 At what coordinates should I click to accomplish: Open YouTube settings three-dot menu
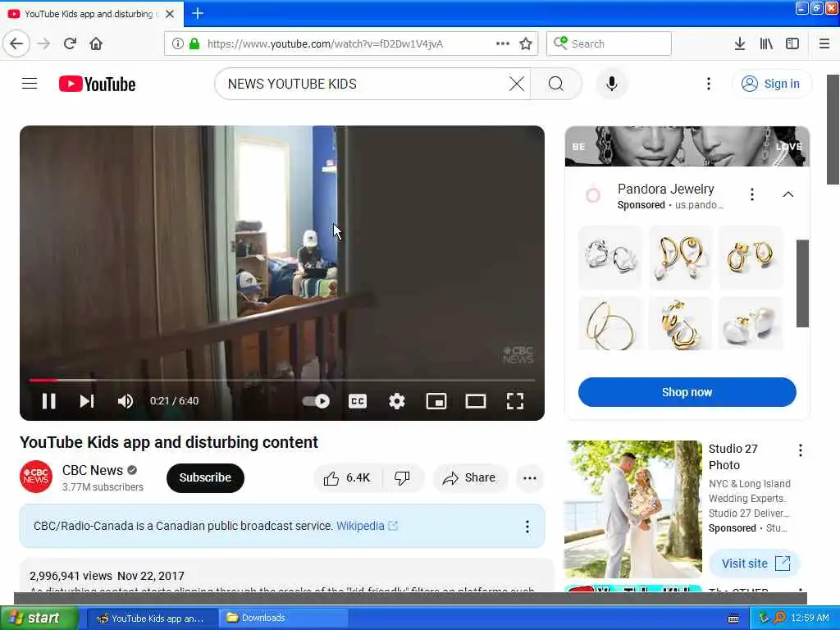[x=709, y=84]
